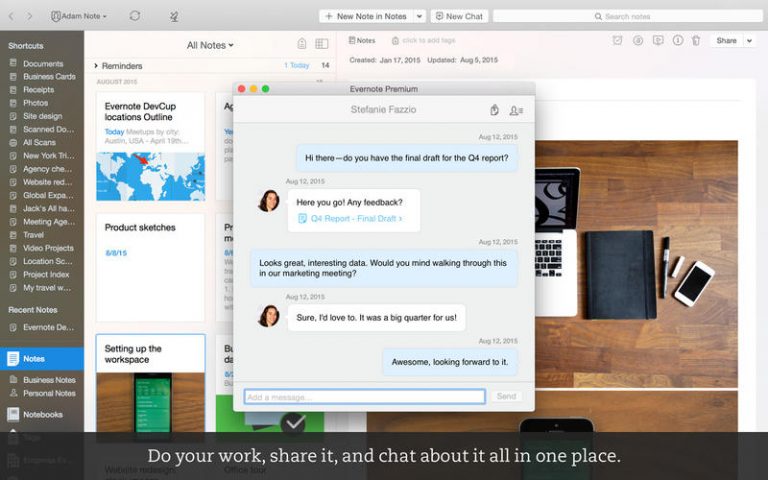
Task: Delete note using the trash icon
Action: coord(695,41)
